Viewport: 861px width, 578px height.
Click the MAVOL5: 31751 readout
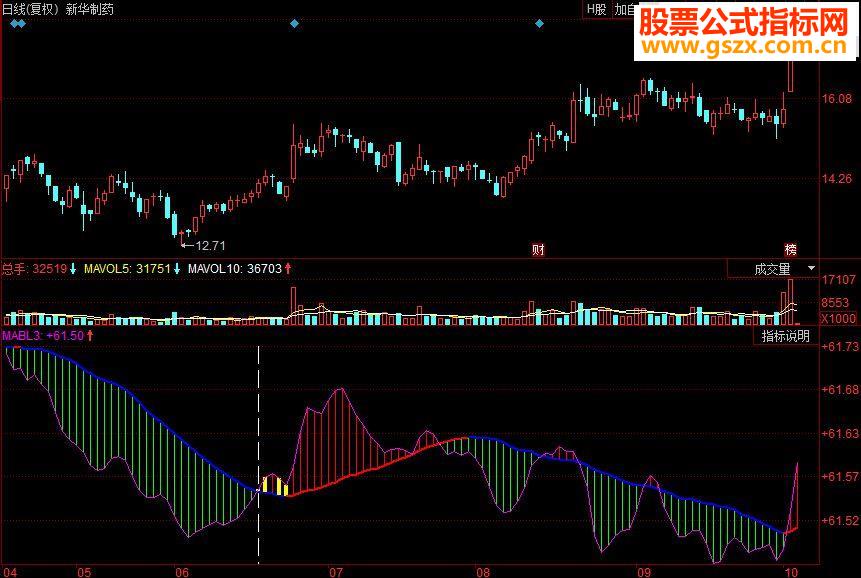(x=127, y=269)
